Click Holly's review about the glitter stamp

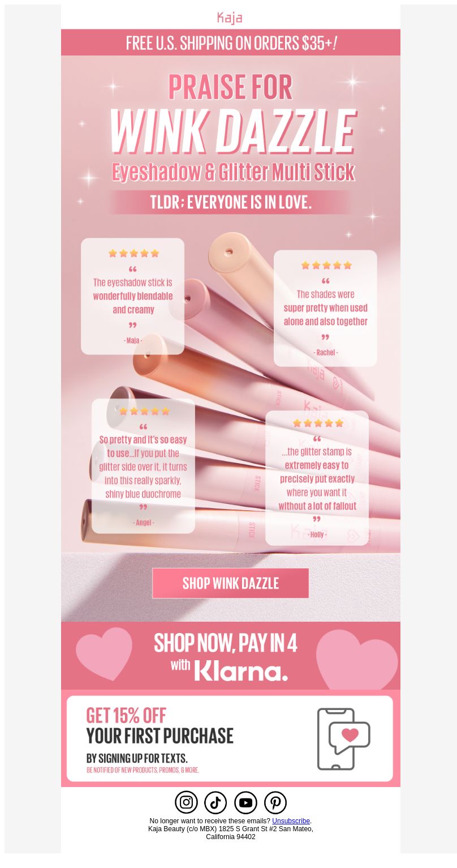317,478
